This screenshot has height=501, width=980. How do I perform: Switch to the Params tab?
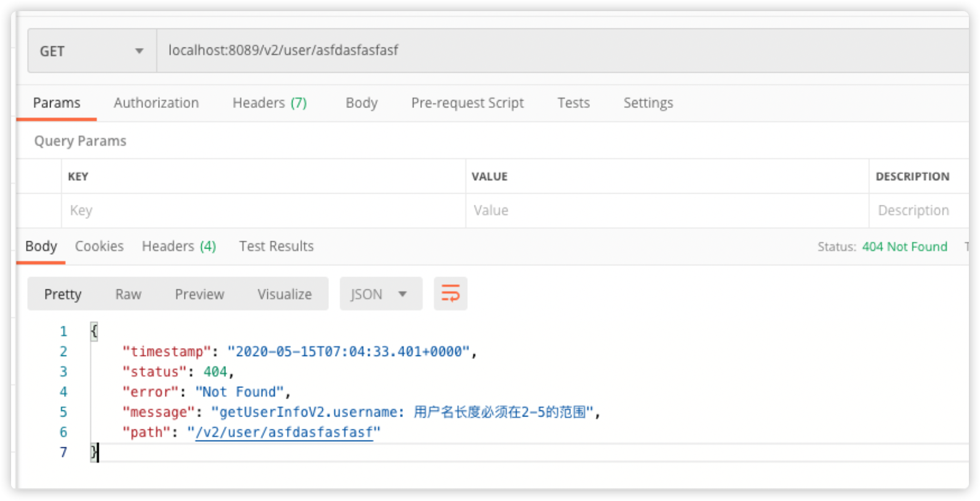[57, 103]
